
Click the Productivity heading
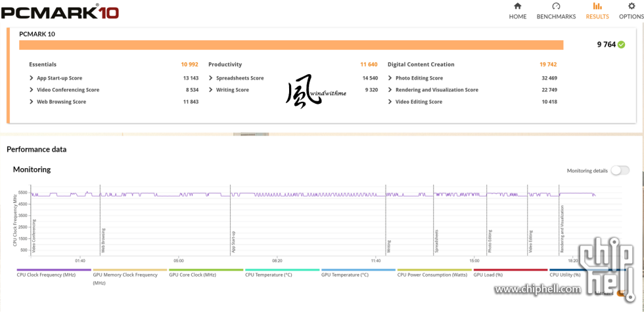[225, 64]
